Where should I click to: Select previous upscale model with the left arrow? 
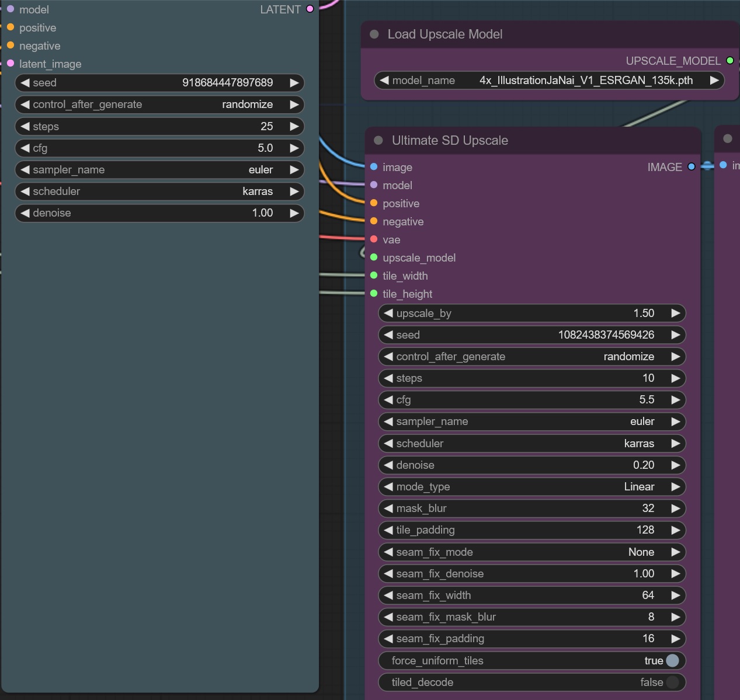point(384,81)
